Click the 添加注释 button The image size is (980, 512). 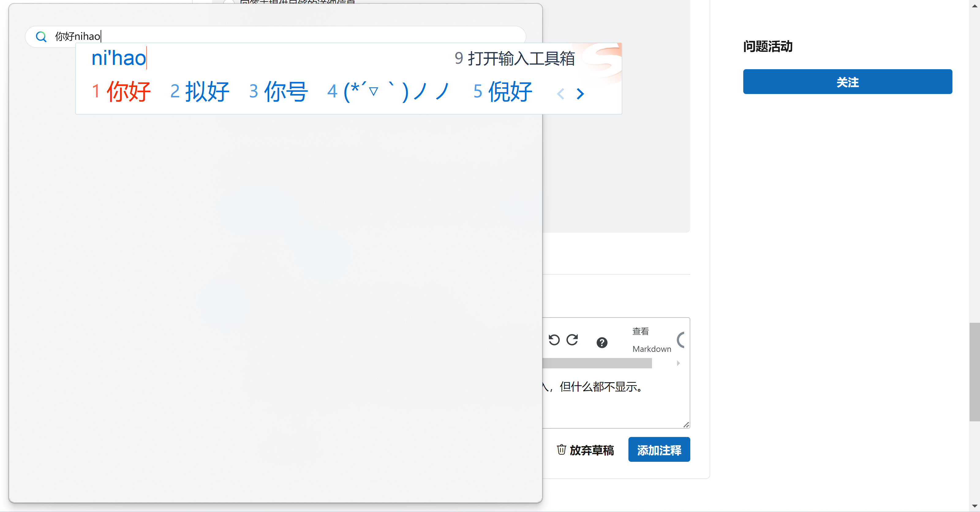tap(659, 450)
